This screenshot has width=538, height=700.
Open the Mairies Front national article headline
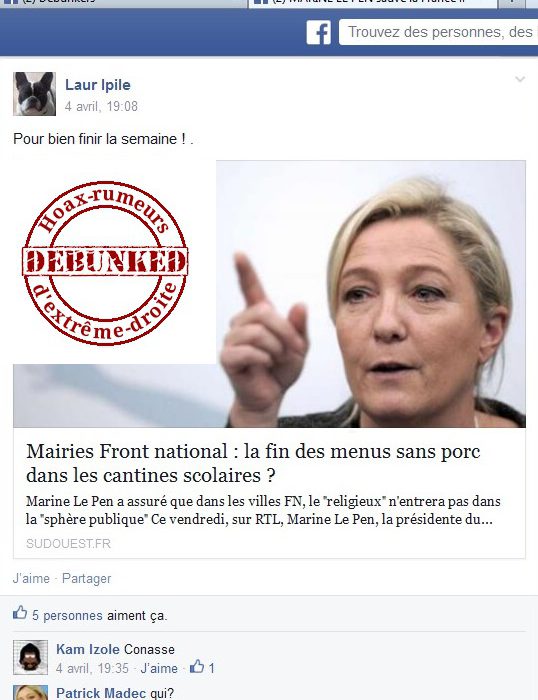(253, 463)
